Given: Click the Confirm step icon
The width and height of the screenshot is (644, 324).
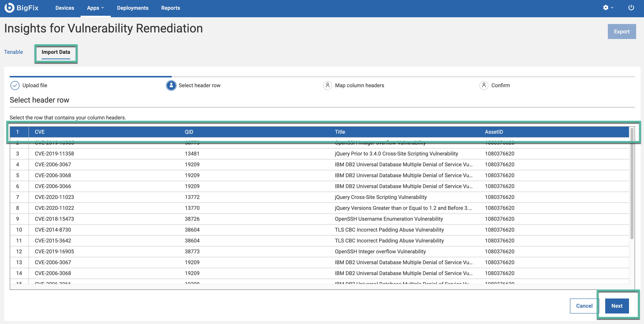Looking at the screenshot, I should click(x=484, y=85).
